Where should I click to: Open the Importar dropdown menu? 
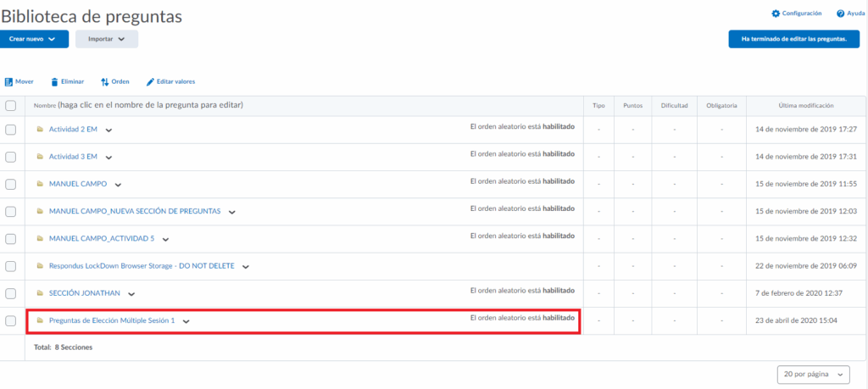click(107, 39)
